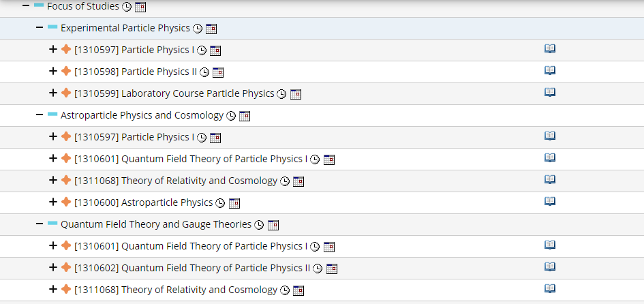Open calendar icon beside Particle Physics II
This screenshot has width=644, height=304.
tap(217, 72)
